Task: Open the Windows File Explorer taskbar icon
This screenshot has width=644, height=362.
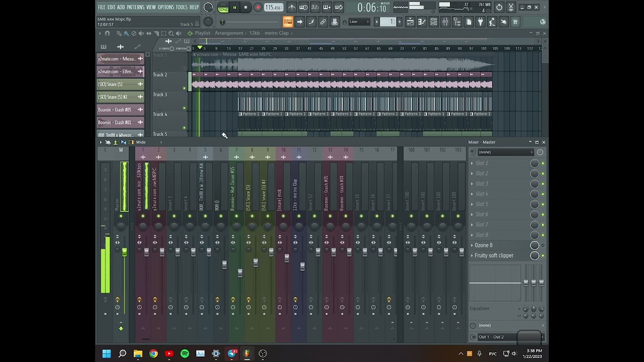Action: point(138,353)
